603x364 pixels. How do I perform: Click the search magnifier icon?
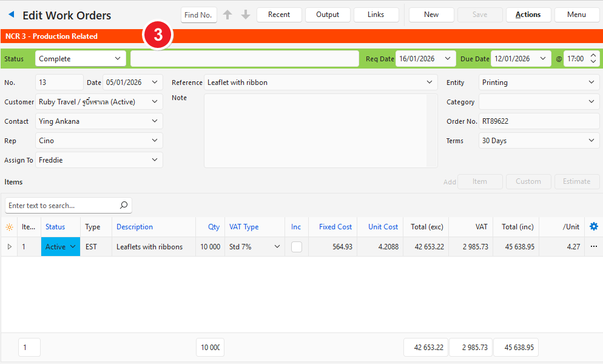click(124, 206)
